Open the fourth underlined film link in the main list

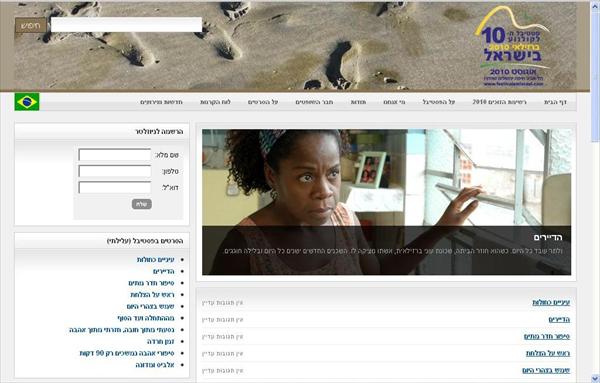point(548,353)
